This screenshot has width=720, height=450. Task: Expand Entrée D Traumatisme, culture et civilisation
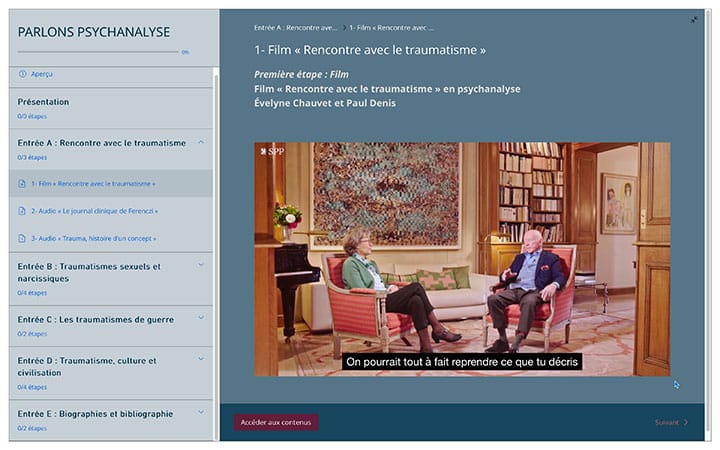201,359
